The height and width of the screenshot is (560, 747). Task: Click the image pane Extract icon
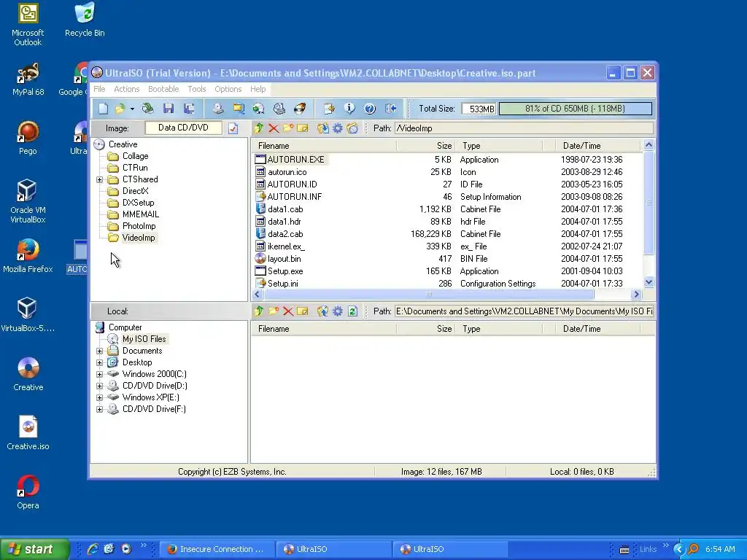322,128
